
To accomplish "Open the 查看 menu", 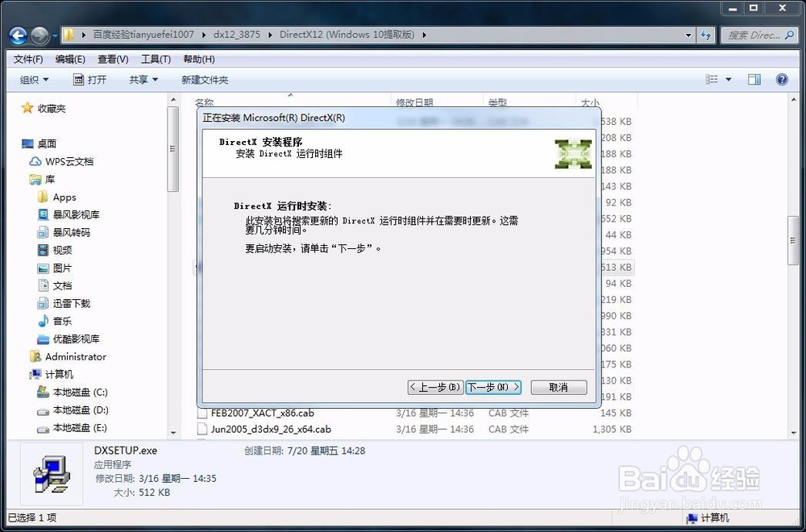I will (112, 58).
